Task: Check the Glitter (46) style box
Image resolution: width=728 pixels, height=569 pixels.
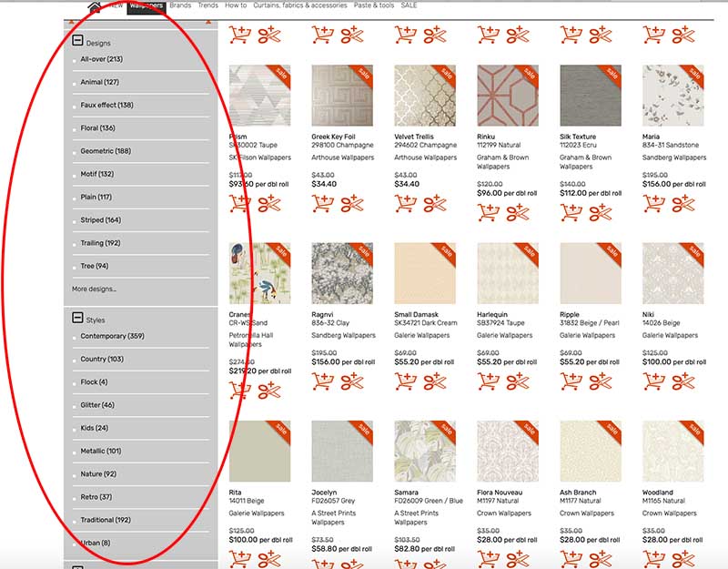Action: pyautogui.click(x=75, y=407)
